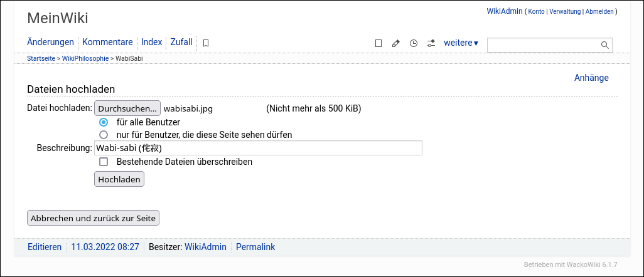Open a random page via Zufall

pos(181,42)
